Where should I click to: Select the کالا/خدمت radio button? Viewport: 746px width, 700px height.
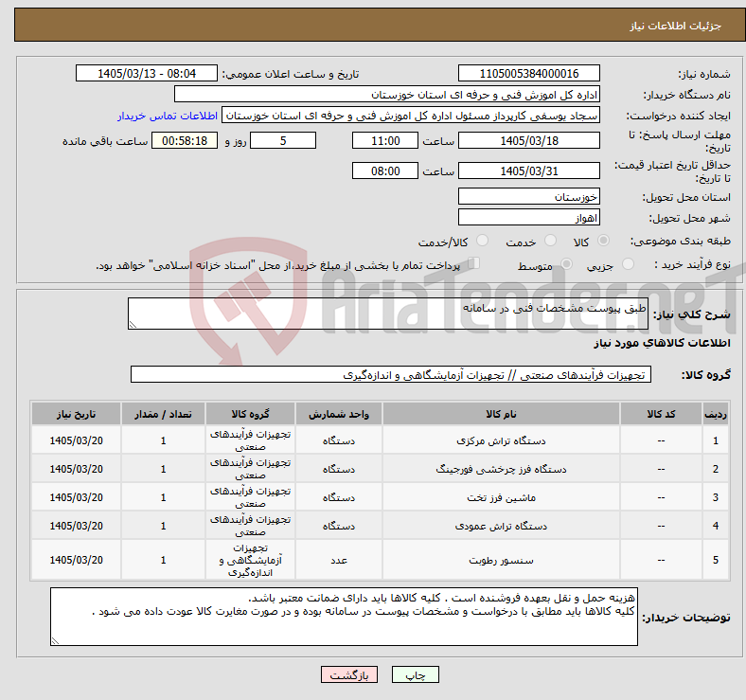coord(483,241)
